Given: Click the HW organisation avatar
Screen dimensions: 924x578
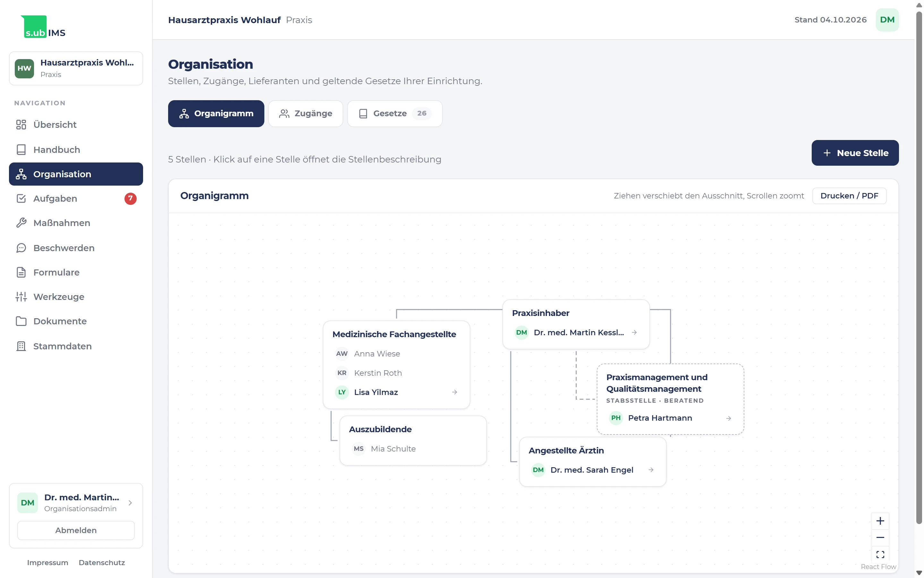Looking at the screenshot, I should tap(24, 68).
